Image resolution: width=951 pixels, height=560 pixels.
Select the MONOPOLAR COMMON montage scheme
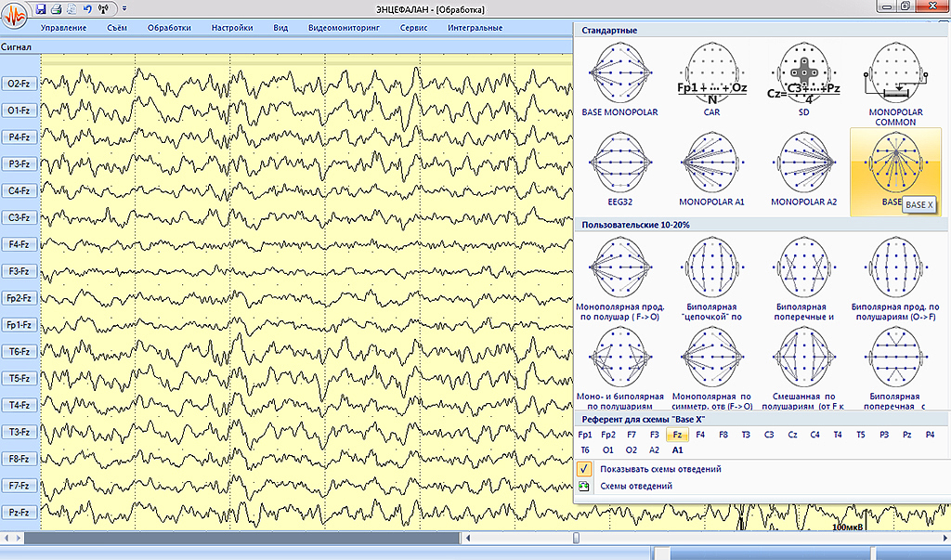pos(895,84)
